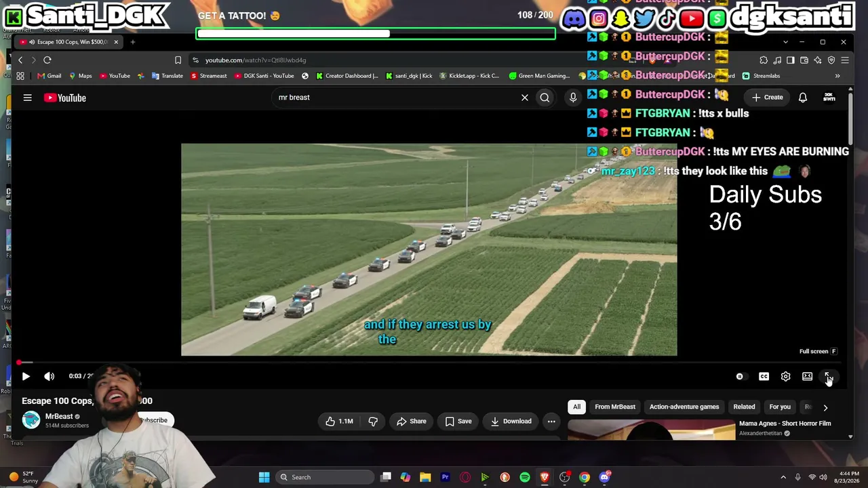Seek on the video progress bar
This screenshot has height=488, width=868.
click(429, 363)
